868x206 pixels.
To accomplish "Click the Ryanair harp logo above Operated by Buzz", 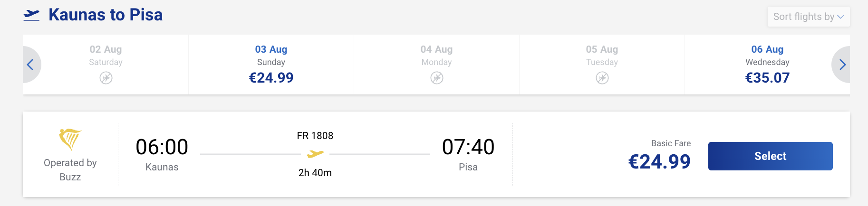I will (70, 140).
